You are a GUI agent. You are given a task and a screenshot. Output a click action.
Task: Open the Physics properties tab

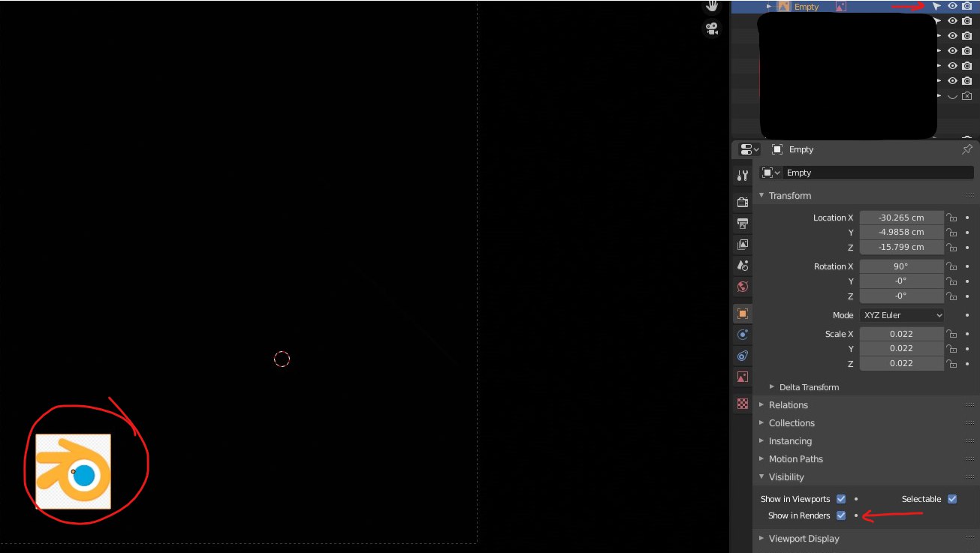pos(743,335)
